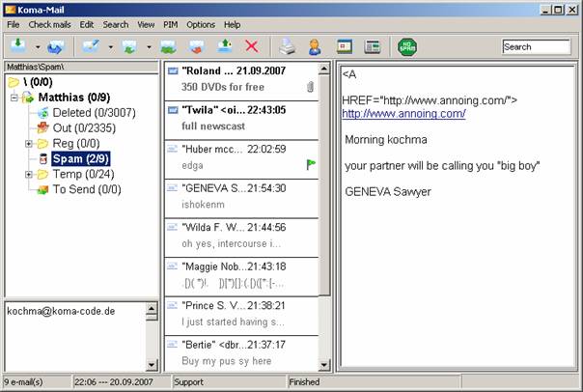The height and width of the screenshot is (392, 583).
Task: Open the calendar window icon
Action: click(x=345, y=47)
